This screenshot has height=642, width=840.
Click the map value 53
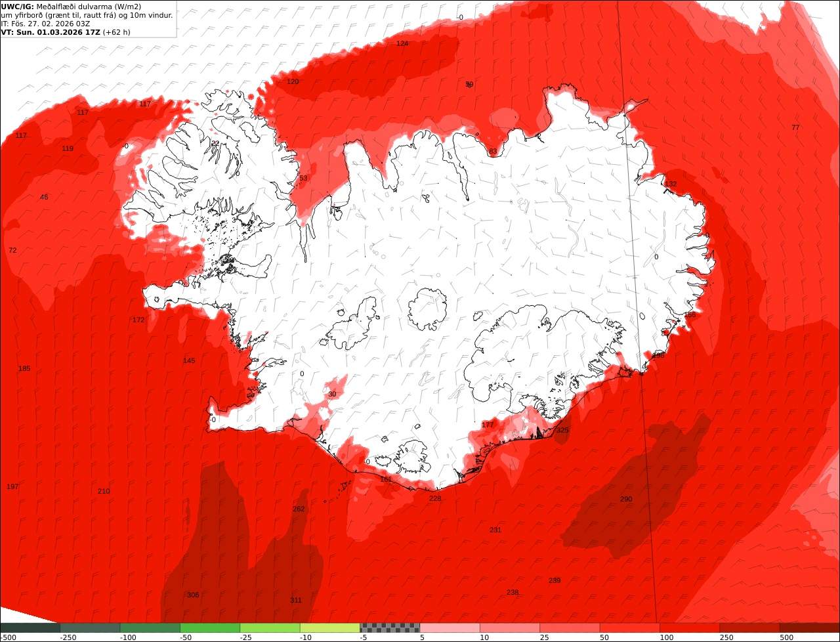tap(303, 178)
